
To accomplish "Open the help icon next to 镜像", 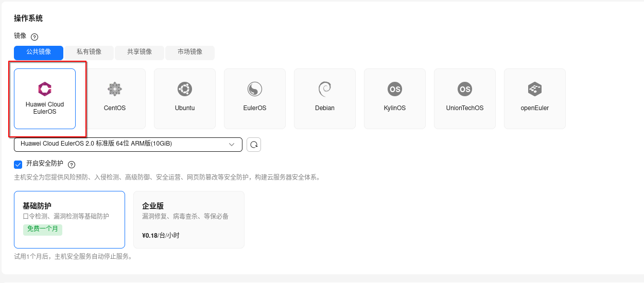I will click(x=34, y=37).
